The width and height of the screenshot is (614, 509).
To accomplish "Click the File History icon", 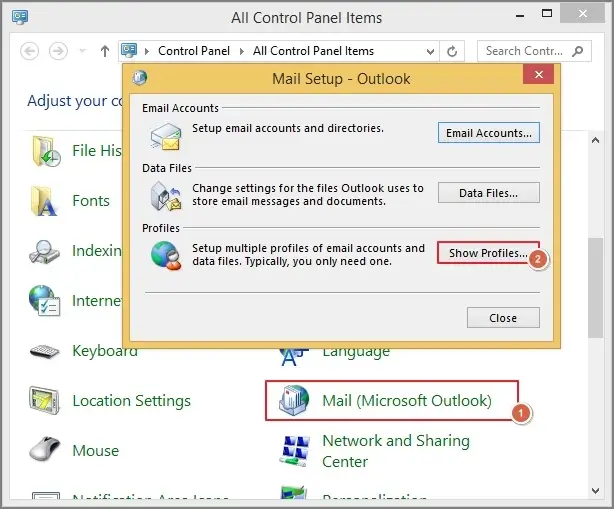I will pos(45,151).
